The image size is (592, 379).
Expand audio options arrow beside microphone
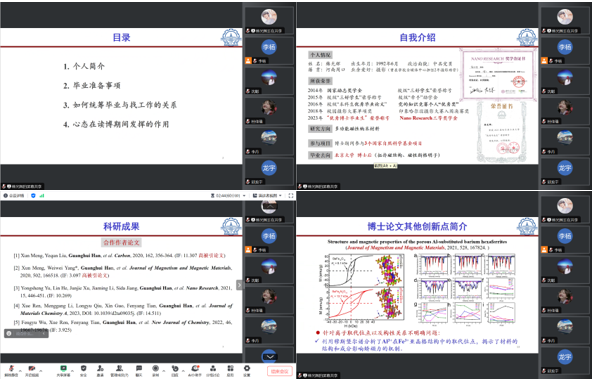point(20,370)
